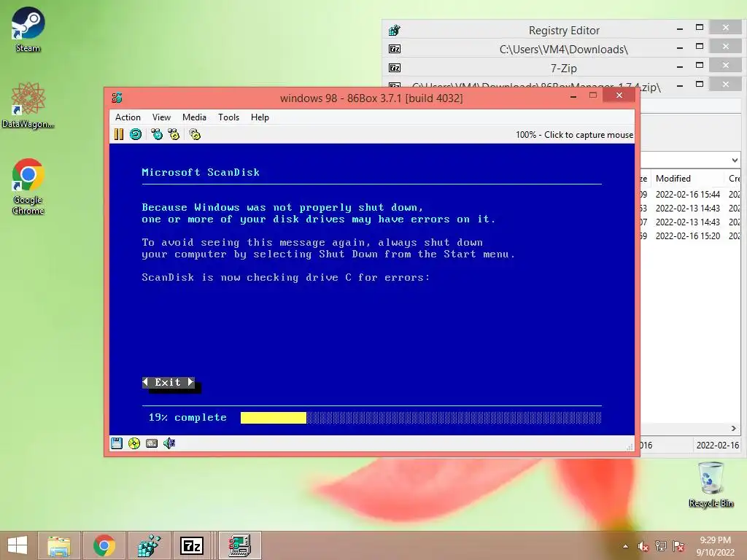Expand the 7-Zip address bar dropdown
The width and height of the screenshot is (747, 560).
(x=735, y=160)
